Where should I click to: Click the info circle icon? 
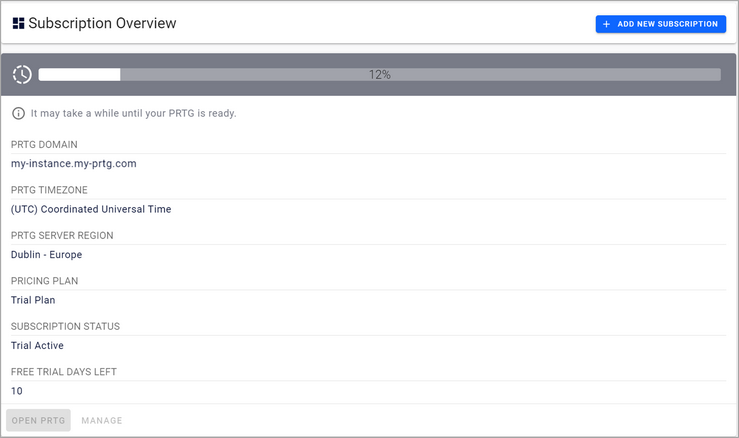(x=18, y=113)
